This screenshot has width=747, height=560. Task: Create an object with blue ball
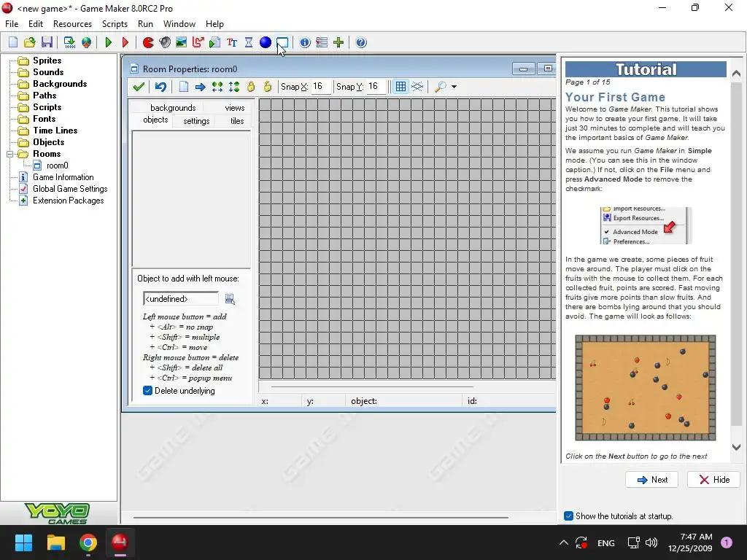tap(266, 42)
